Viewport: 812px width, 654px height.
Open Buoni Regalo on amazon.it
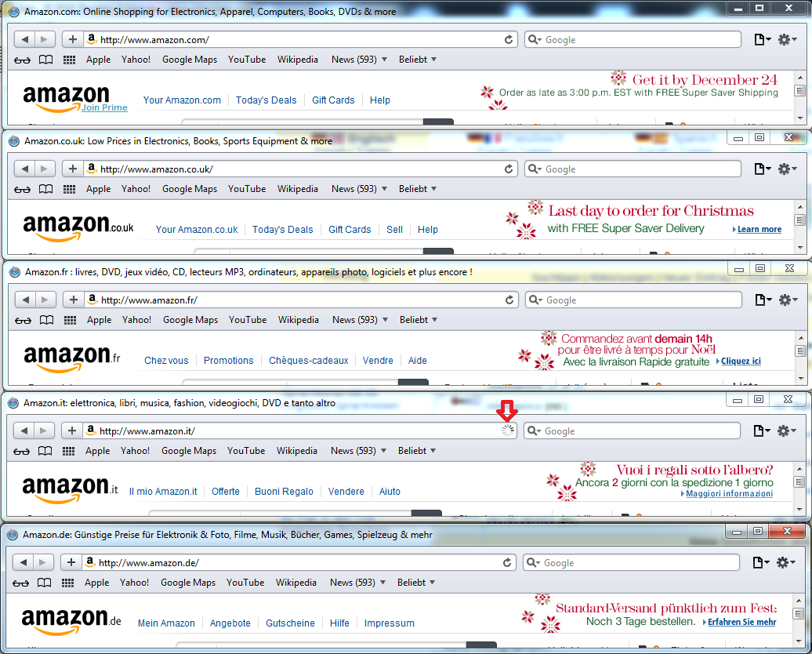[x=284, y=492]
